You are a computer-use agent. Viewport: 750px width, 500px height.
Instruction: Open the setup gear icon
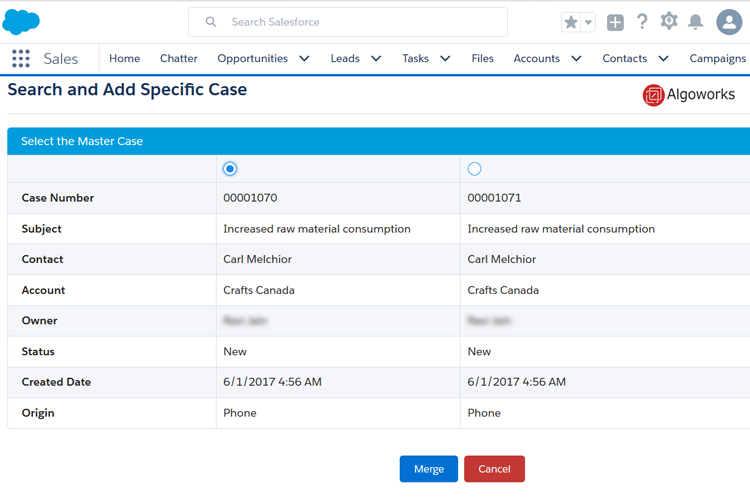(x=669, y=22)
